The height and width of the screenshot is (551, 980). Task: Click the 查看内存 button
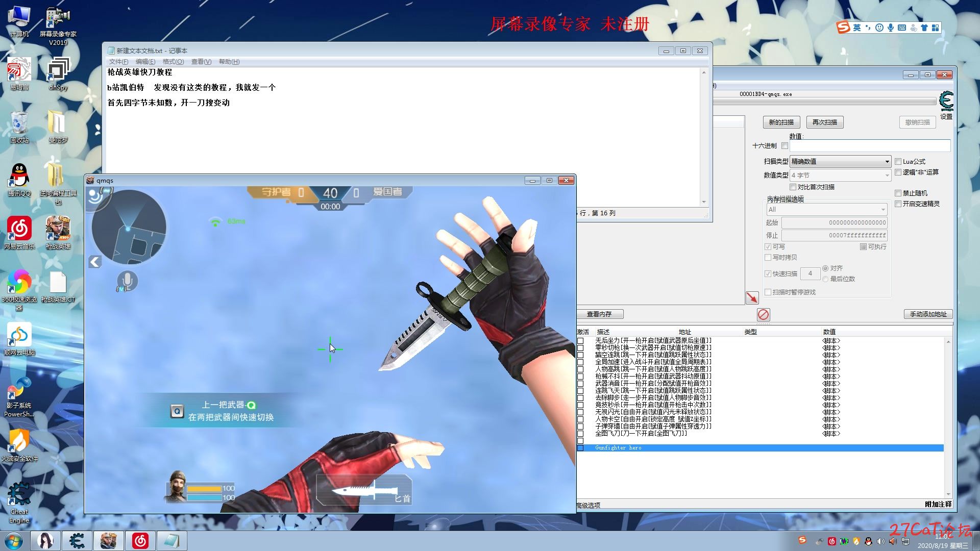coord(600,314)
